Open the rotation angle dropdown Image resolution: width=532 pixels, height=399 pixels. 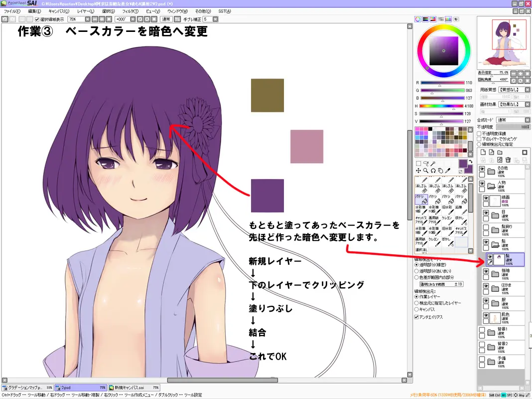coord(133,19)
